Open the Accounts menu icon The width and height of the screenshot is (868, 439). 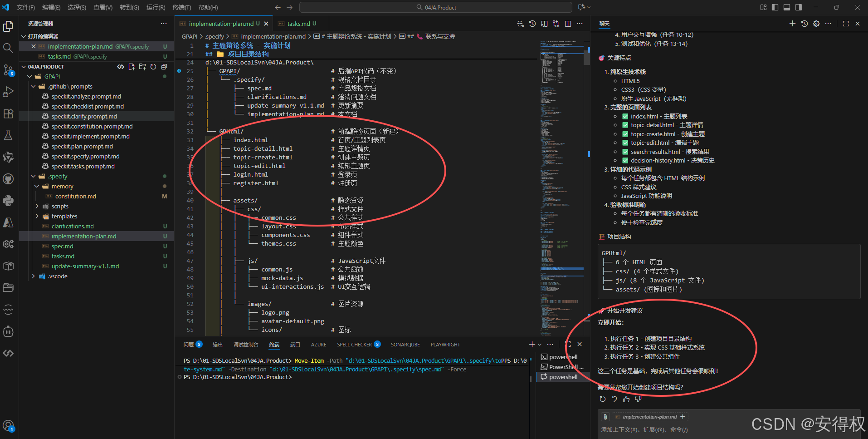(8, 426)
